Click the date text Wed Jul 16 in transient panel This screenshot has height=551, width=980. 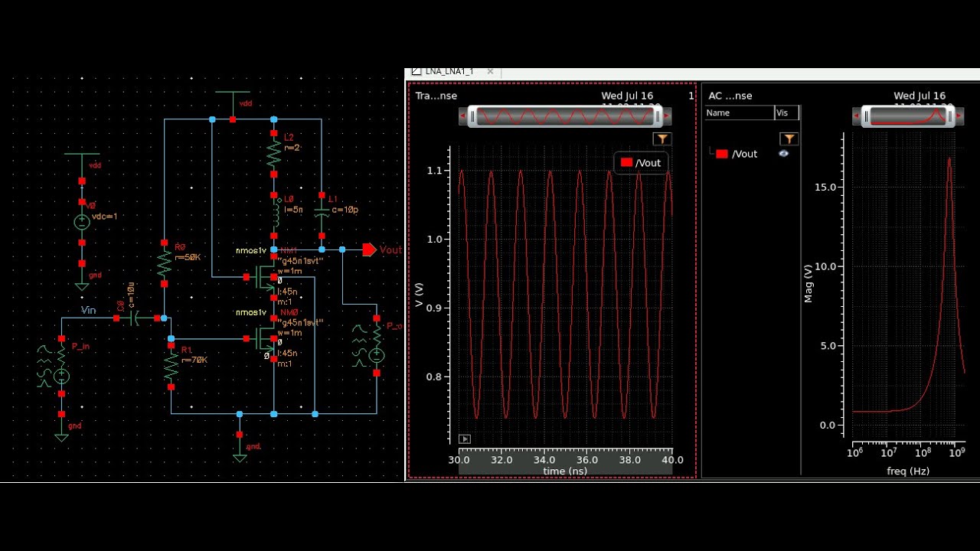tap(627, 96)
